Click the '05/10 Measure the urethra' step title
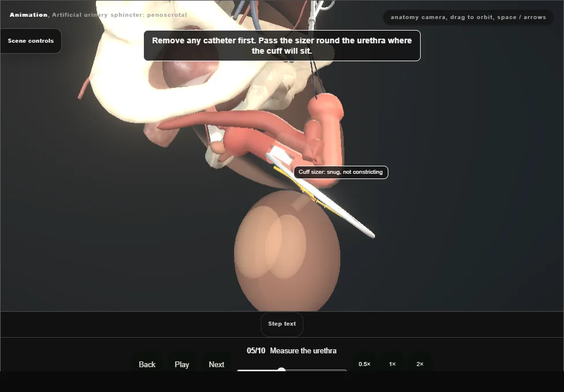This screenshot has width=564, height=392. tap(292, 350)
